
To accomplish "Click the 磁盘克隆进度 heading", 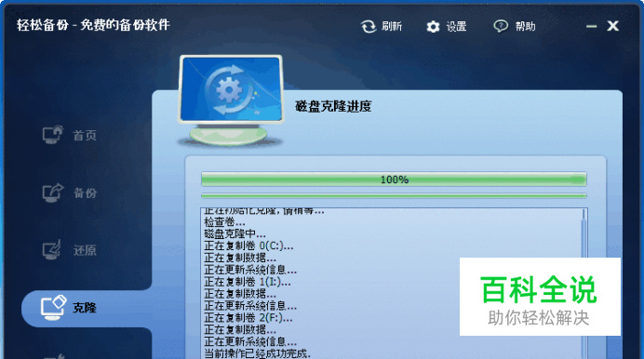I will point(333,107).
